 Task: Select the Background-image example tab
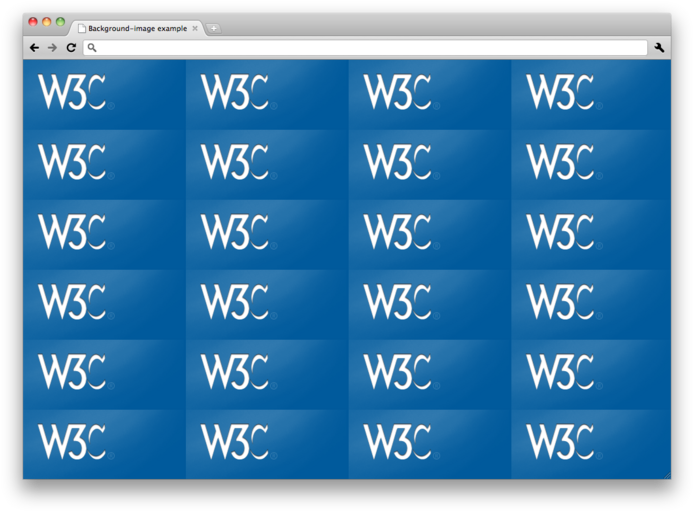pos(137,28)
